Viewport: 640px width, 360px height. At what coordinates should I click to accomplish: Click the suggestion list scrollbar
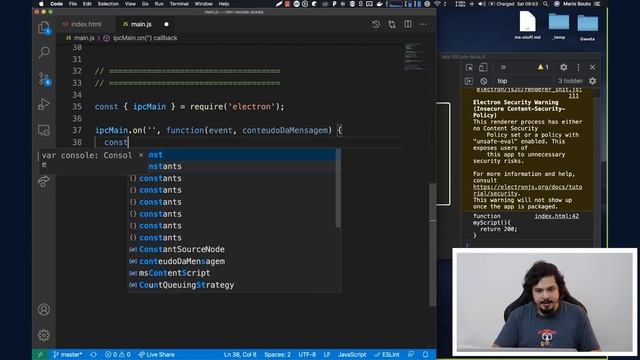(x=338, y=188)
